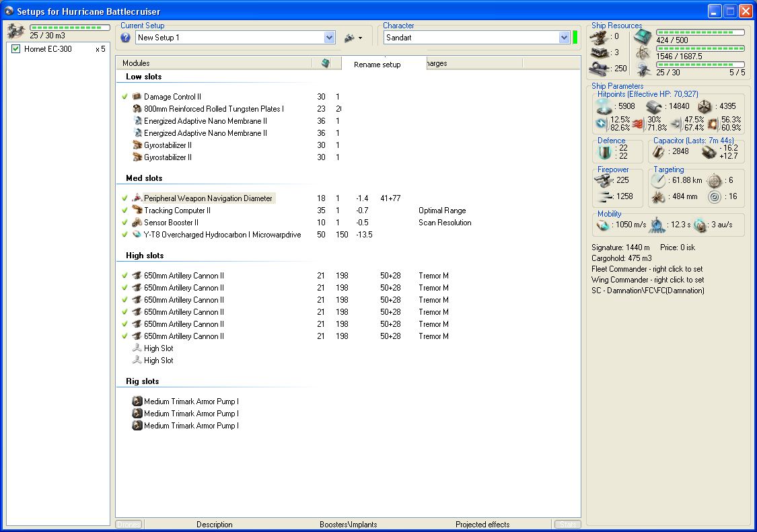
Task: Open the Character dropdown showing Sandart
Action: (x=564, y=38)
